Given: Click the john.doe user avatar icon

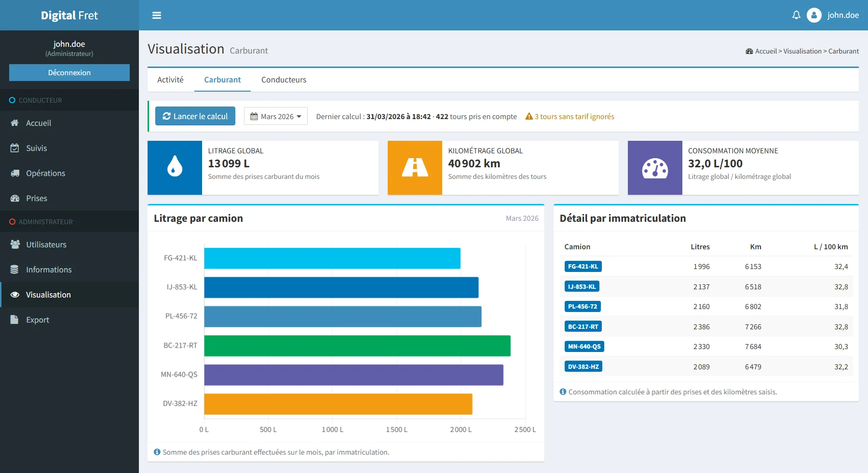Looking at the screenshot, I should point(814,15).
